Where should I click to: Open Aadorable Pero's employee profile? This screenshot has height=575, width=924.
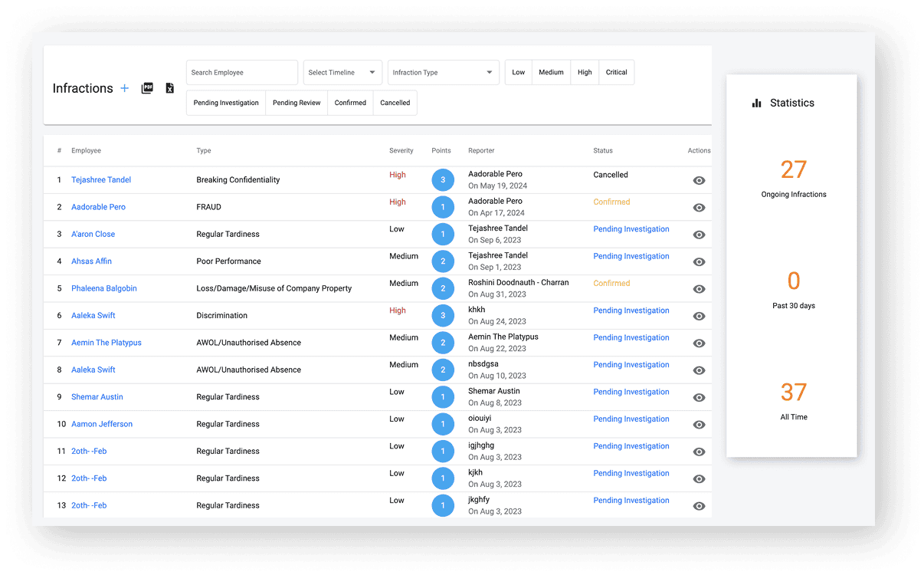pyautogui.click(x=98, y=207)
